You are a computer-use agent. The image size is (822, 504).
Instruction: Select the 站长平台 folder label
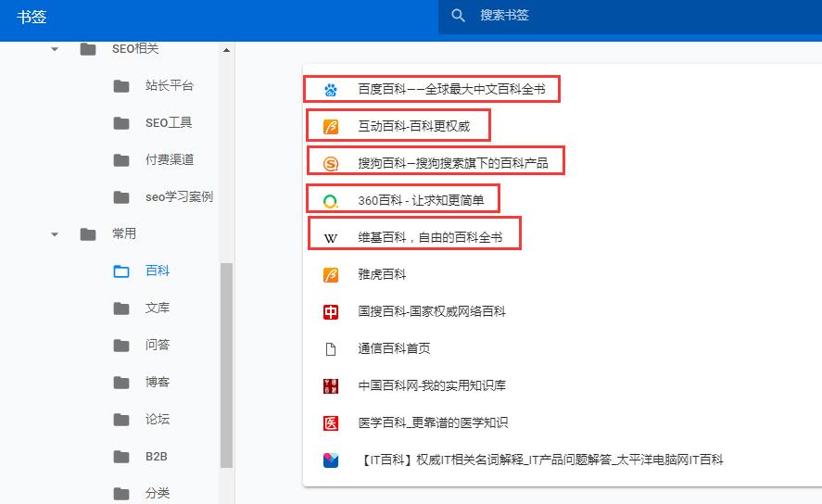pyautogui.click(x=170, y=85)
